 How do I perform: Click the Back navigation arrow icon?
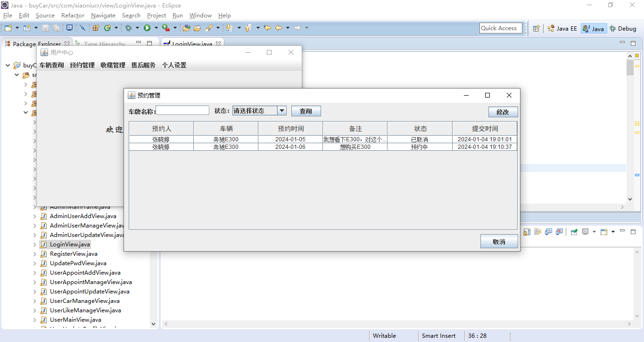[279, 28]
